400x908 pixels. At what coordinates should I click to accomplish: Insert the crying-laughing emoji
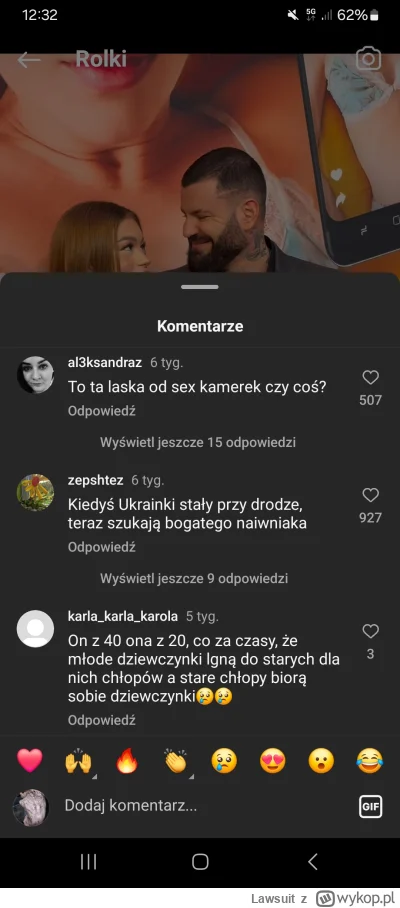click(370, 761)
